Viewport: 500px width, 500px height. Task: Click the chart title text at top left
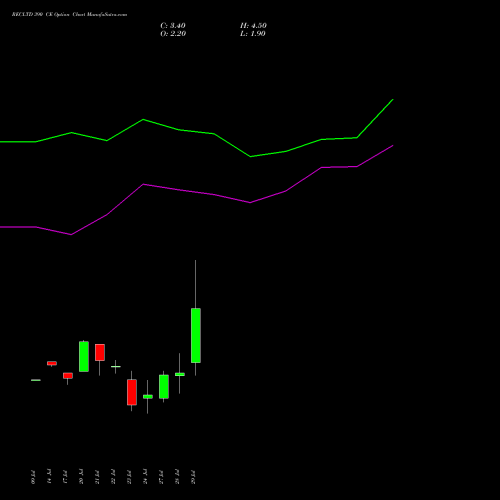69,15
